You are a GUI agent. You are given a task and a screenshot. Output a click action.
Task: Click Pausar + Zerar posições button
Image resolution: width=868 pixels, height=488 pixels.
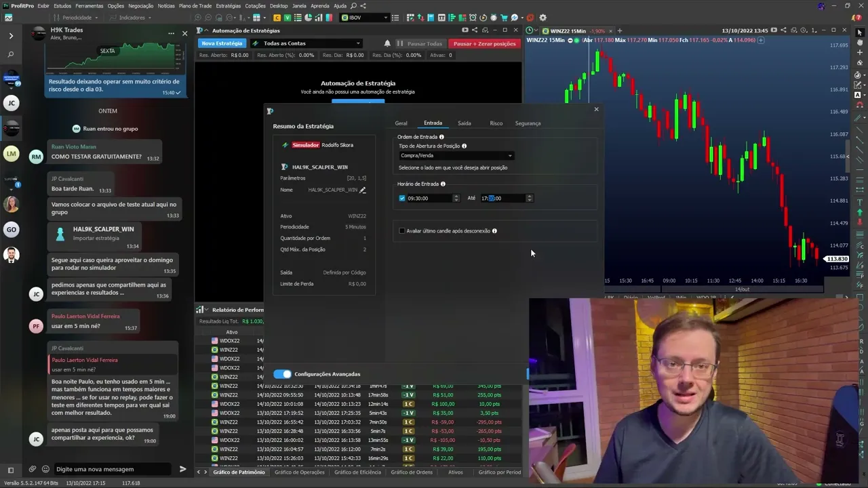tap(485, 43)
